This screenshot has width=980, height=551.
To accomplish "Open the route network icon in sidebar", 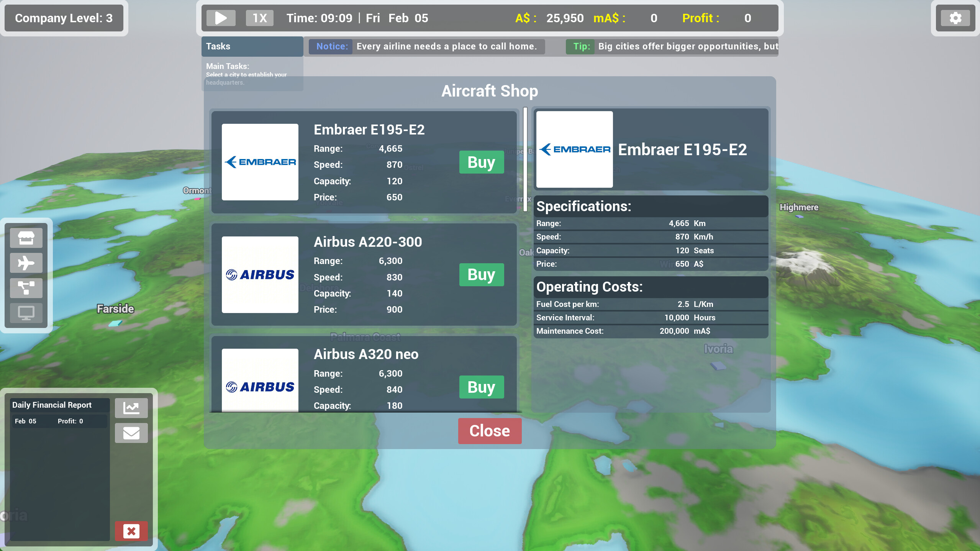I will point(26,288).
